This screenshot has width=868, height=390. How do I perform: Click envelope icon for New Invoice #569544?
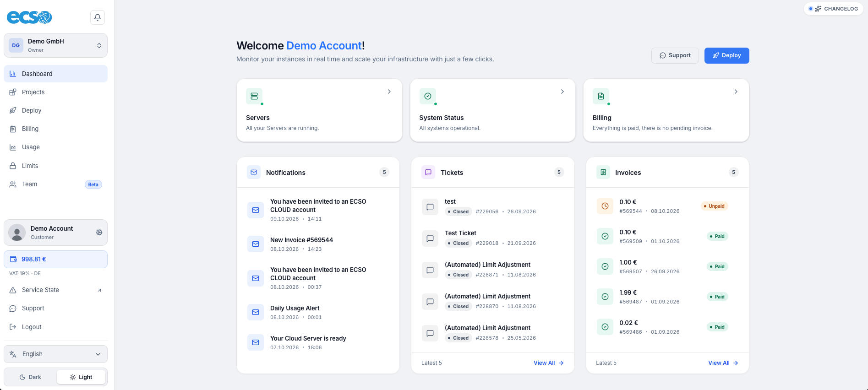[x=256, y=244]
